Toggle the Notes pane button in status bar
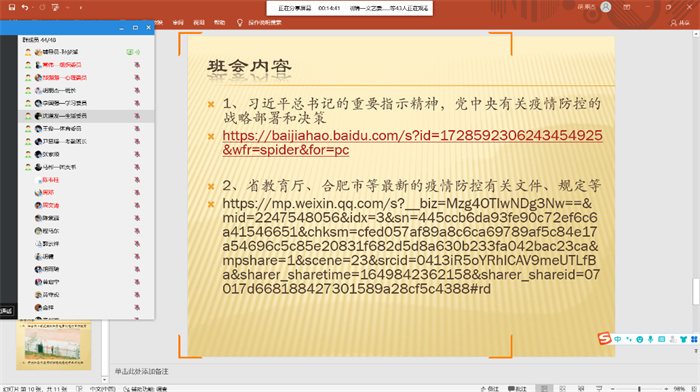The image size is (700, 392). click(x=489, y=389)
